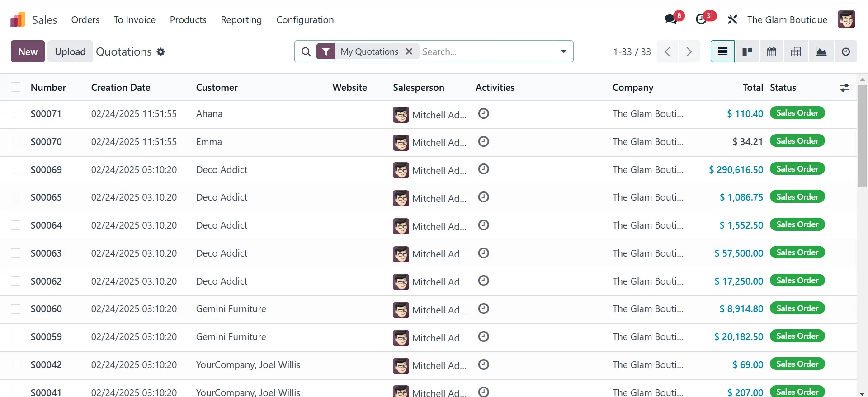Select checkbox for order S00064
Viewport: 868px width, 397px height.
[x=16, y=225]
